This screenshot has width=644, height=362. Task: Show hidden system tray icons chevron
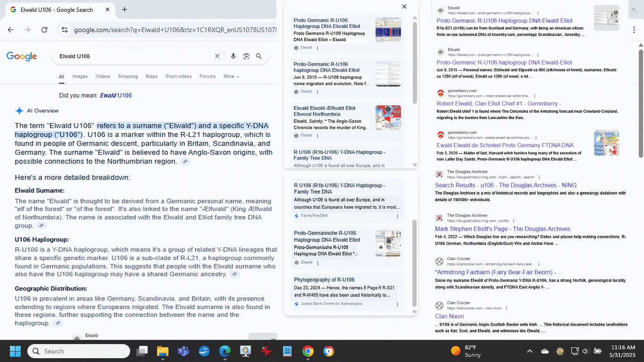[529, 351]
